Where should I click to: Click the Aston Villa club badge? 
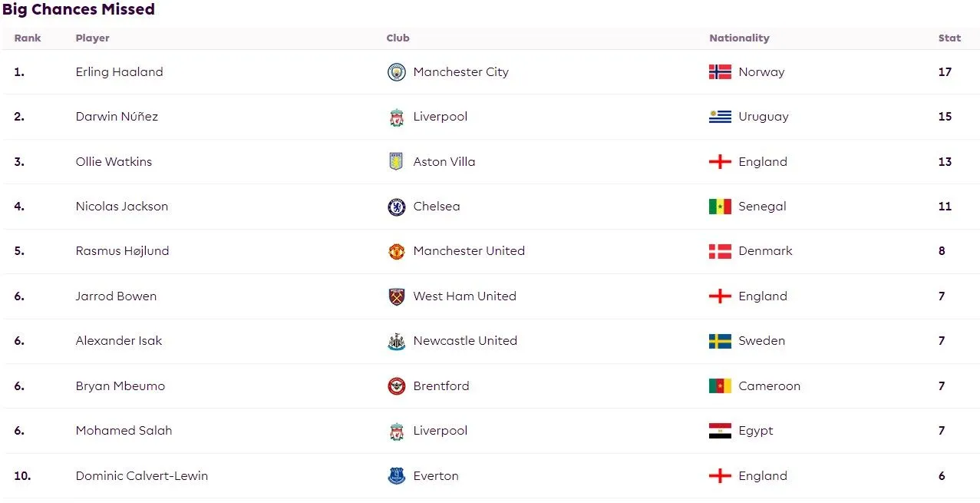396,162
